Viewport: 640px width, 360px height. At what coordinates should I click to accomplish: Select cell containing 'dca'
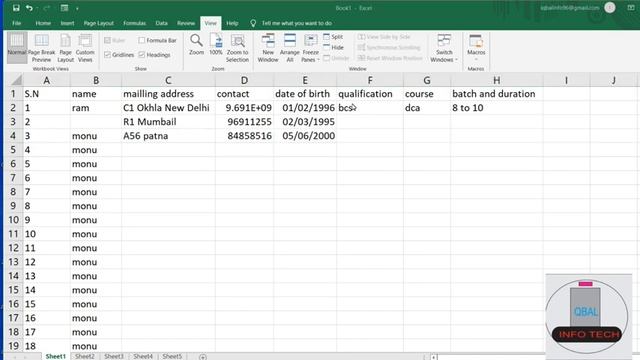tap(427, 108)
